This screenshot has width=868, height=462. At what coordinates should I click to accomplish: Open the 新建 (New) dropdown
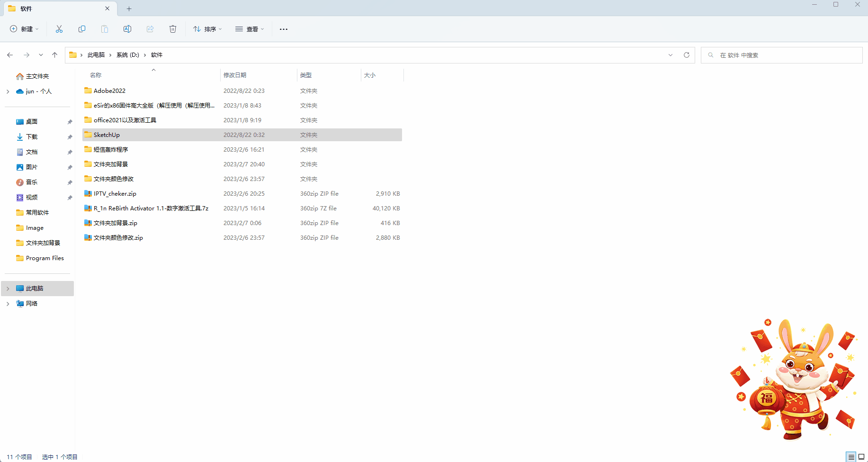pyautogui.click(x=25, y=29)
